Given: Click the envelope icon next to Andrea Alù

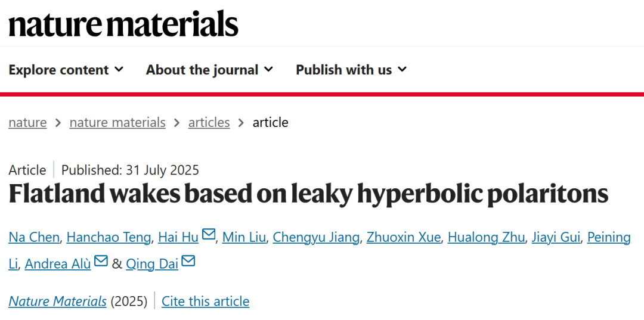Looking at the screenshot, I should (x=101, y=262).
